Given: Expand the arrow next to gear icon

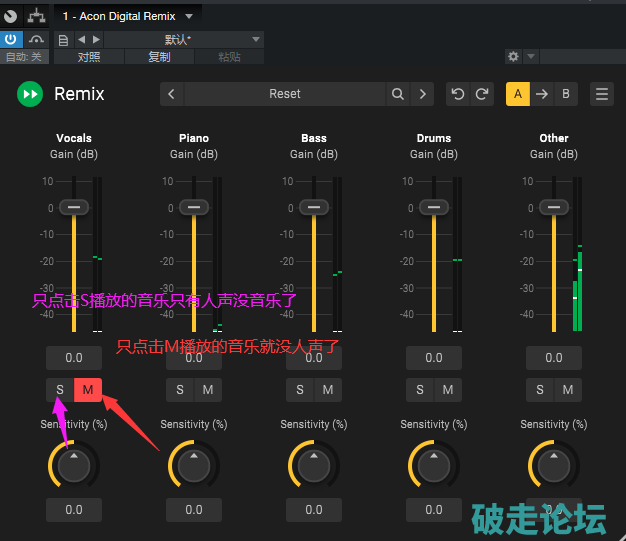Looking at the screenshot, I should pyautogui.click(x=531, y=57).
